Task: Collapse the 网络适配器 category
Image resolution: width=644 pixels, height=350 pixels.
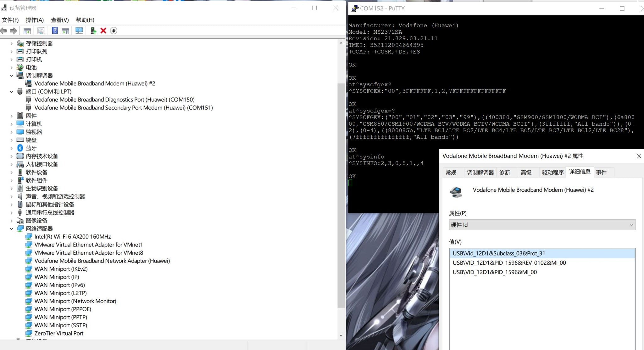Action: [12, 229]
